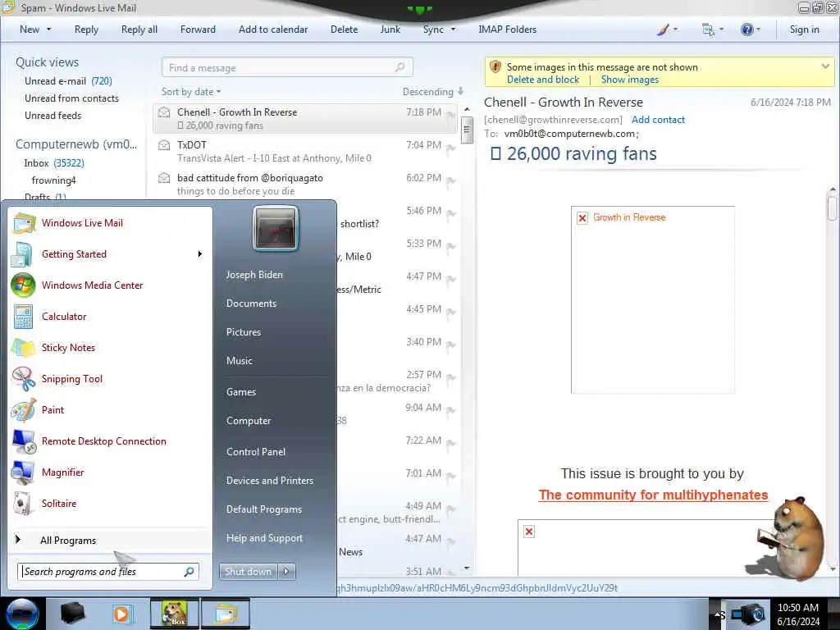Open Devices and Printers
This screenshot has width=840, height=630.
[x=269, y=481]
